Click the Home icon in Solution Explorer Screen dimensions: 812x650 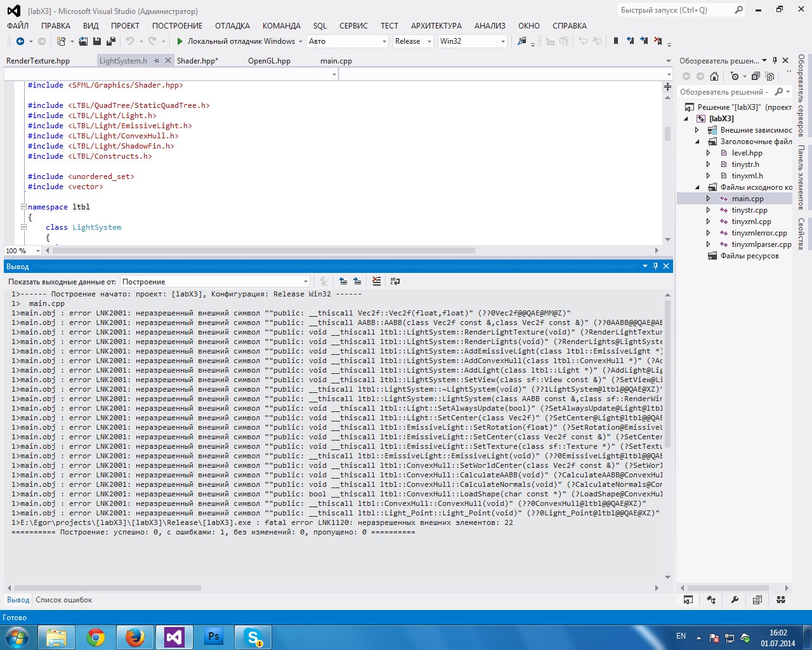[x=714, y=76]
